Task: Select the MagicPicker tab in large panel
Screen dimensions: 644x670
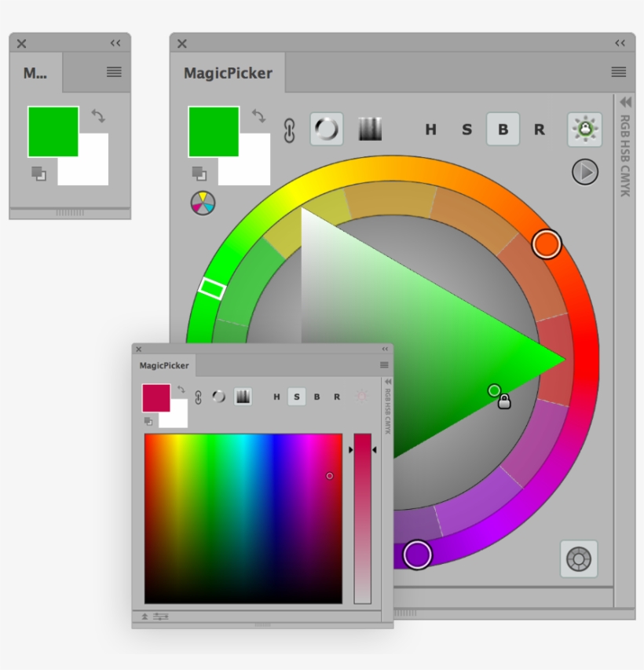Action: coord(228,73)
